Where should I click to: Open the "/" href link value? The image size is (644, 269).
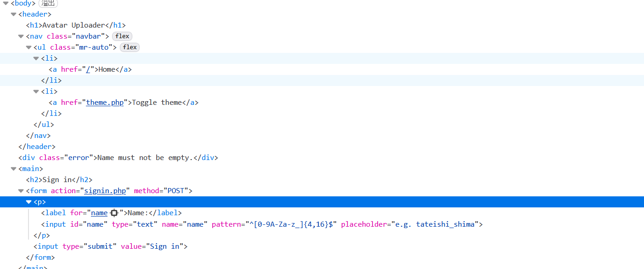pos(88,69)
